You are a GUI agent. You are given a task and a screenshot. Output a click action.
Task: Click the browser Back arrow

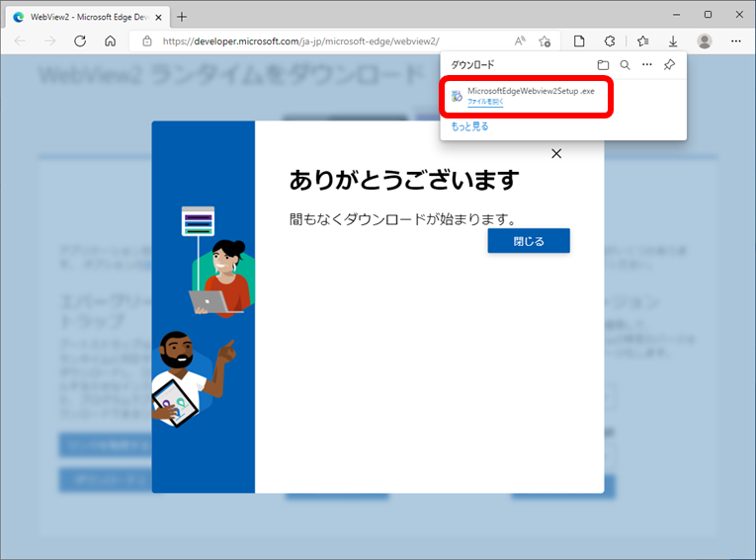pos(20,40)
